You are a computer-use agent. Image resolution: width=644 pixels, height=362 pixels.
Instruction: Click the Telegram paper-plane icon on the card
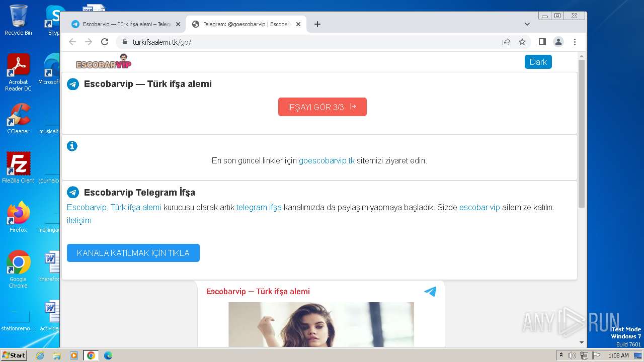(430, 291)
